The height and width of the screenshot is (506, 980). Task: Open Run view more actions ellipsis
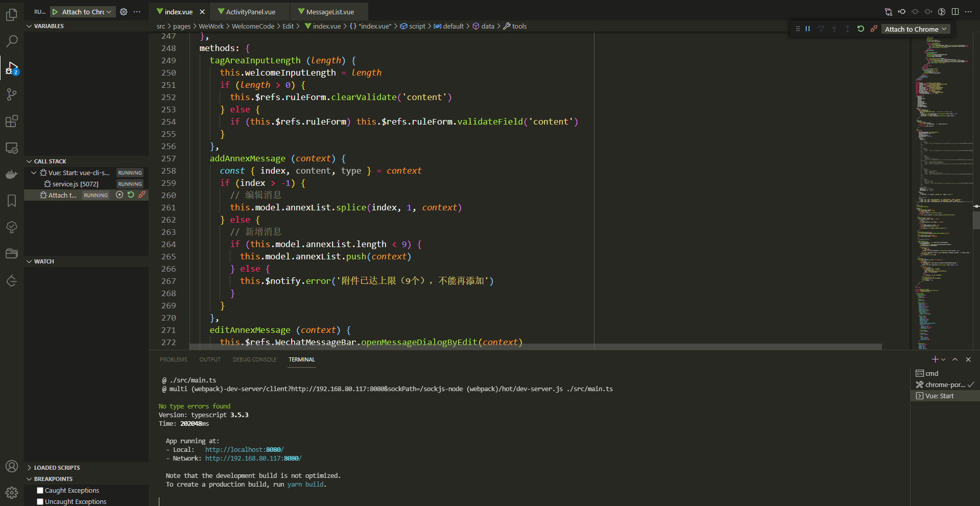[x=137, y=12]
